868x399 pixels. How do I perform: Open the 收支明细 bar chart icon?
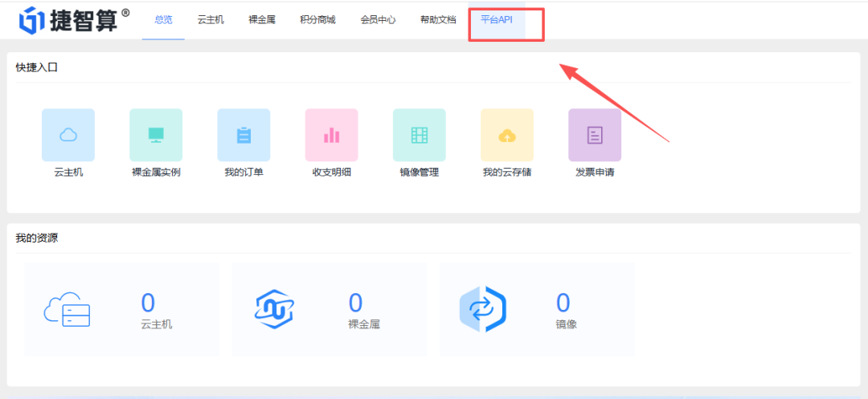pos(332,135)
